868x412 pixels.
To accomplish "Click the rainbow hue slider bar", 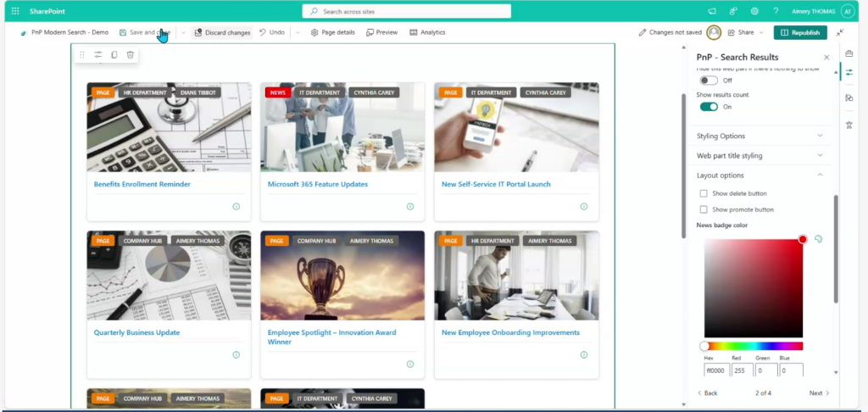I will tap(753, 346).
